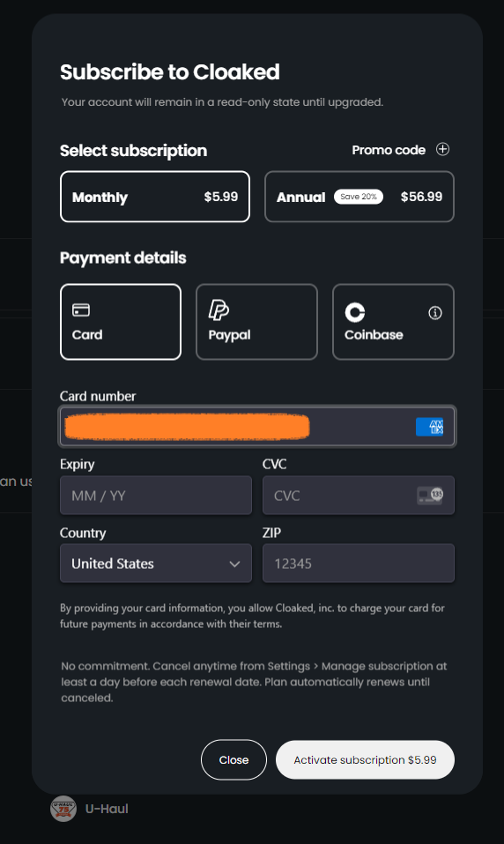
Task: Click Activate subscription $5.99 button
Action: (x=366, y=759)
